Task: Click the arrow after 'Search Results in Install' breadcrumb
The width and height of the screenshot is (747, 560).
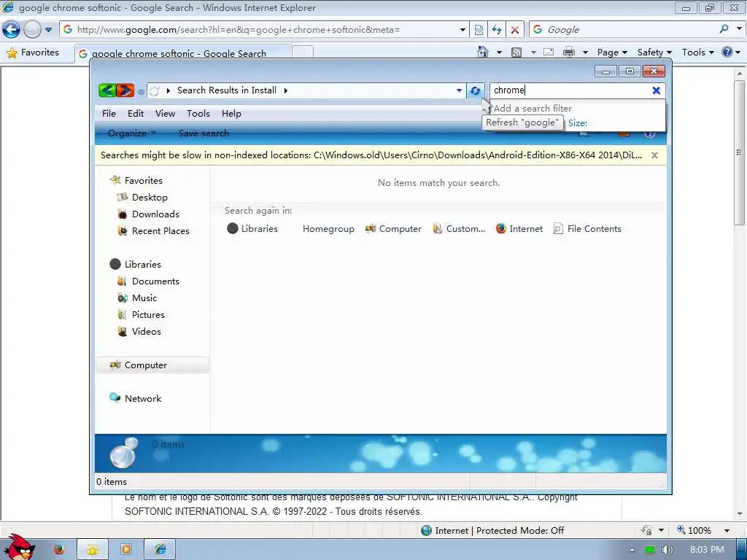Action: click(x=285, y=90)
